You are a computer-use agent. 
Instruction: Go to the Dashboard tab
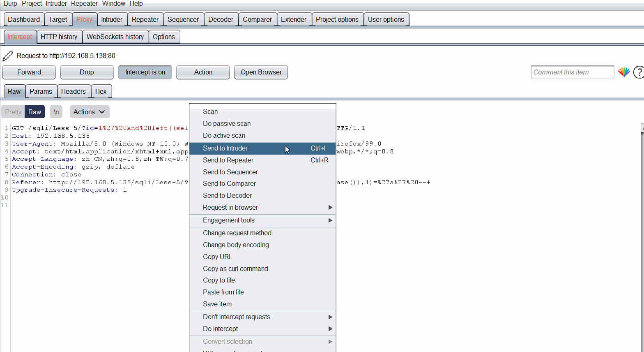24,20
